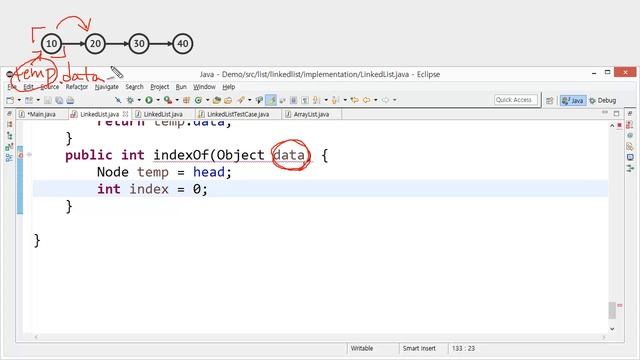Open the New wizard dropdown arrow
This screenshot has height=360, width=640.
pos(19,100)
